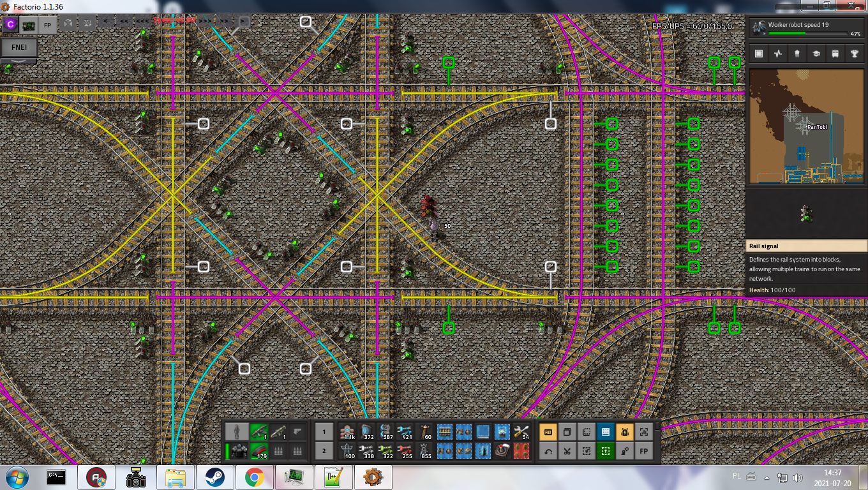The image size is (868, 490).
Task: Click the undo arrow shortcut
Action: (x=548, y=451)
